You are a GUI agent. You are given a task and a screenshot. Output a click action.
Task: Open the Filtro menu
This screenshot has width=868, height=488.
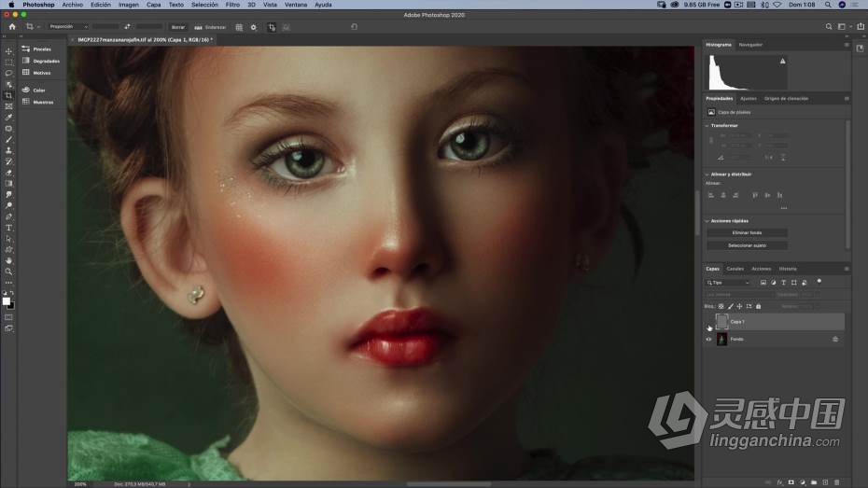point(232,5)
